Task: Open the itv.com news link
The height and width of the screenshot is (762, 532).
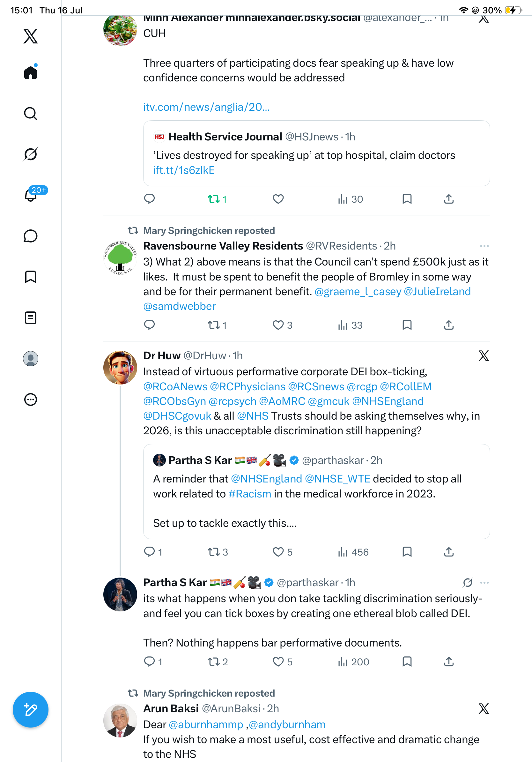Action: click(206, 107)
